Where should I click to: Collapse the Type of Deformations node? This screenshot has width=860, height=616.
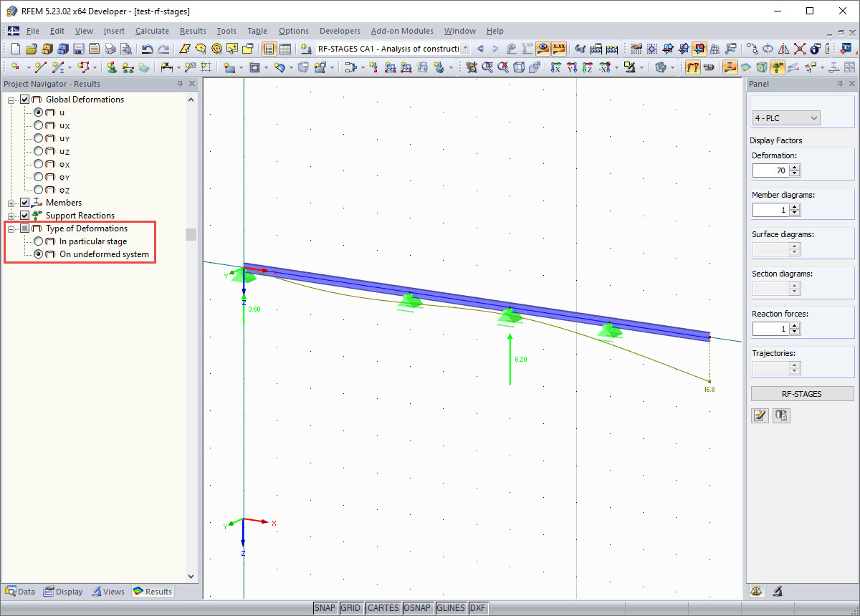[x=12, y=228]
